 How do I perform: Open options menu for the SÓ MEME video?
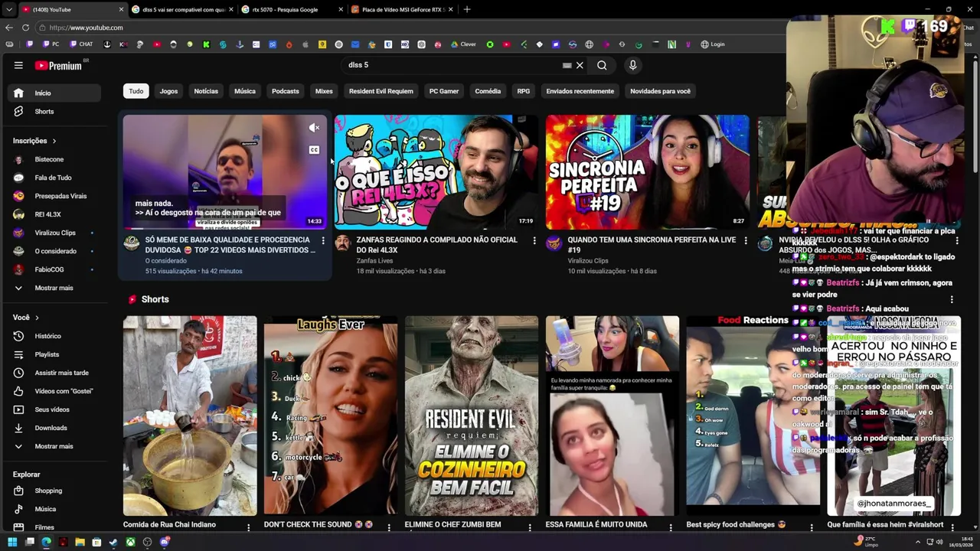coord(323,241)
